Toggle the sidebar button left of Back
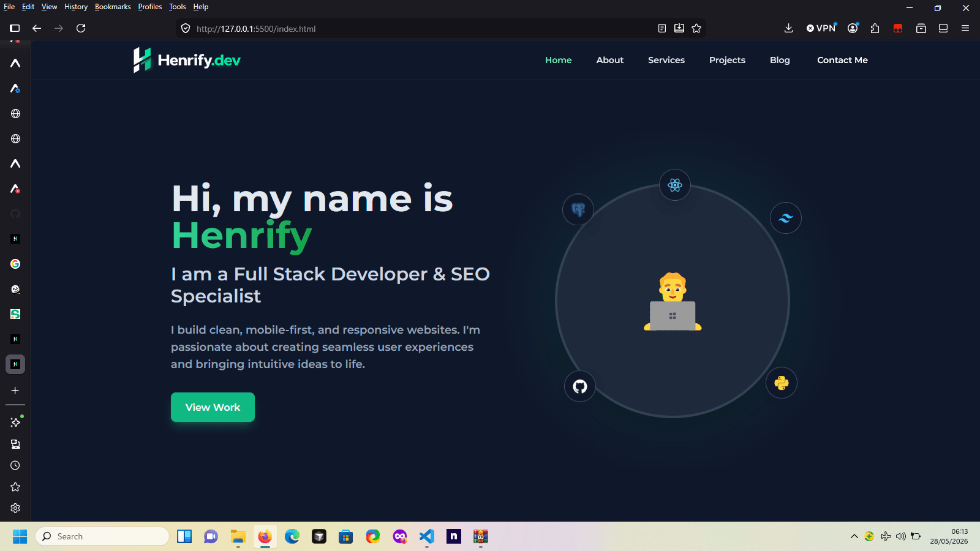The height and width of the screenshot is (551, 980). (x=15, y=28)
